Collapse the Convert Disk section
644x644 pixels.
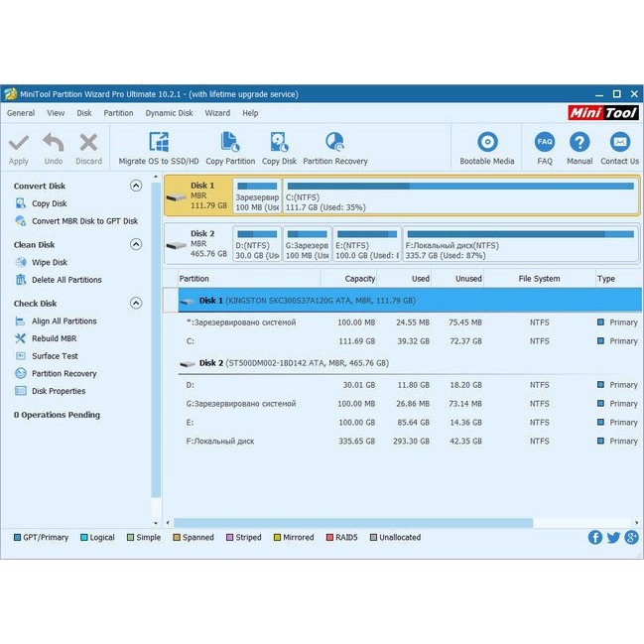tap(136, 186)
